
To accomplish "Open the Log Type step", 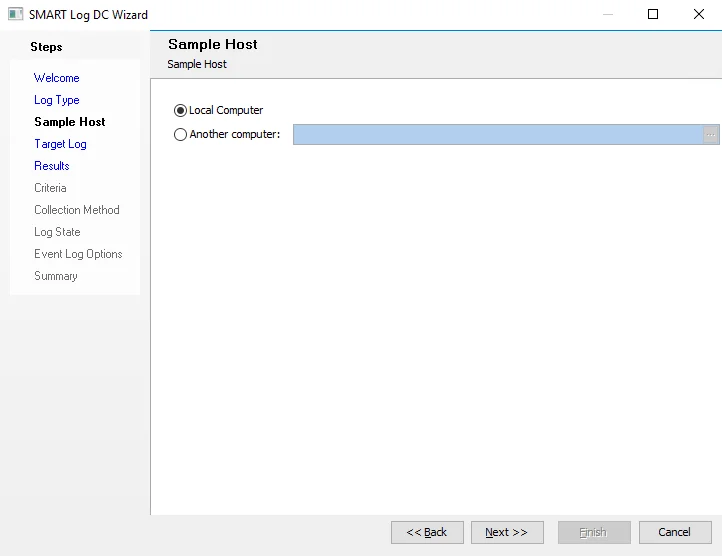I will (57, 100).
